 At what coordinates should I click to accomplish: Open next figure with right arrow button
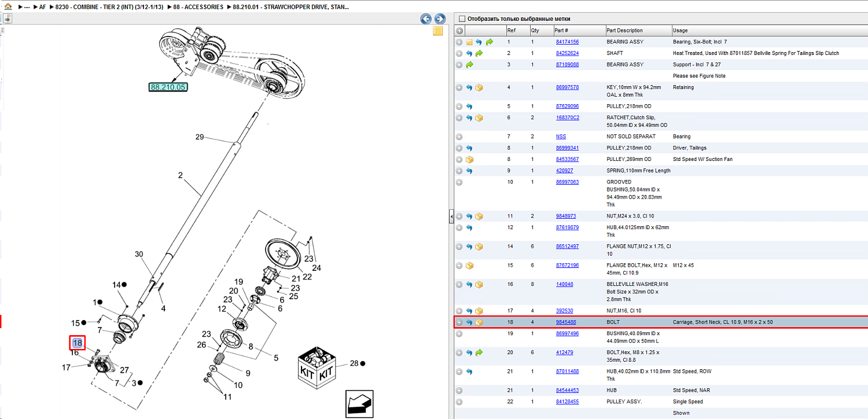tap(440, 19)
